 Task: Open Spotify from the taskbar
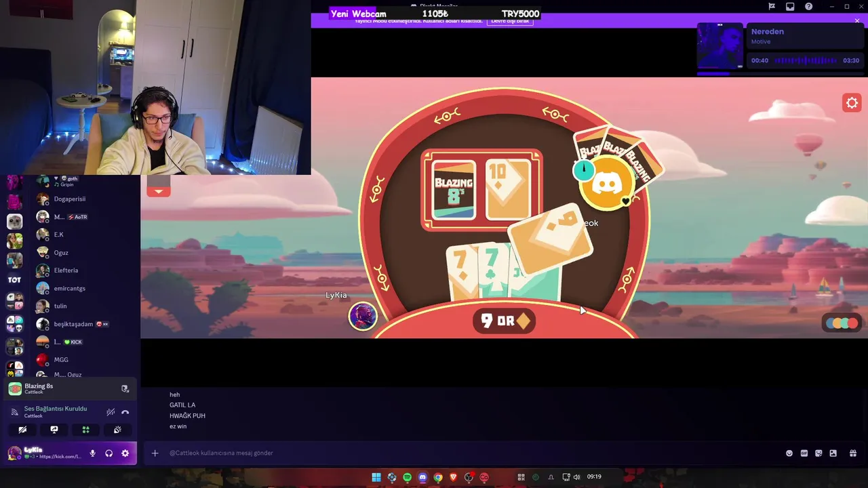pos(407,477)
